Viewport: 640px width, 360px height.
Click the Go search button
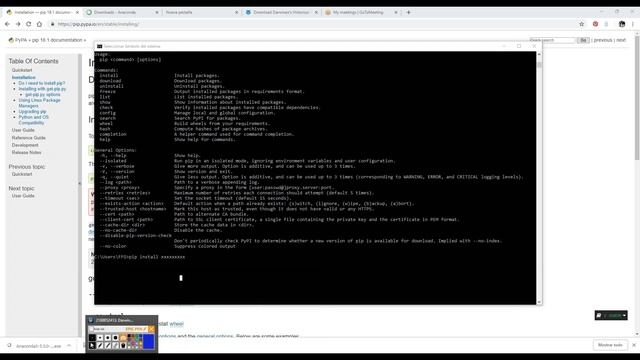583,40
